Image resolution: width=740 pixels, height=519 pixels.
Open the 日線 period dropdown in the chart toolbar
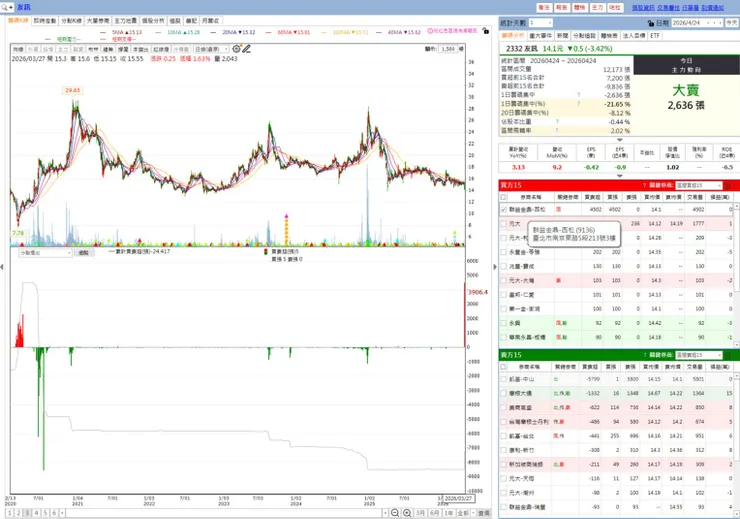click(x=212, y=49)
